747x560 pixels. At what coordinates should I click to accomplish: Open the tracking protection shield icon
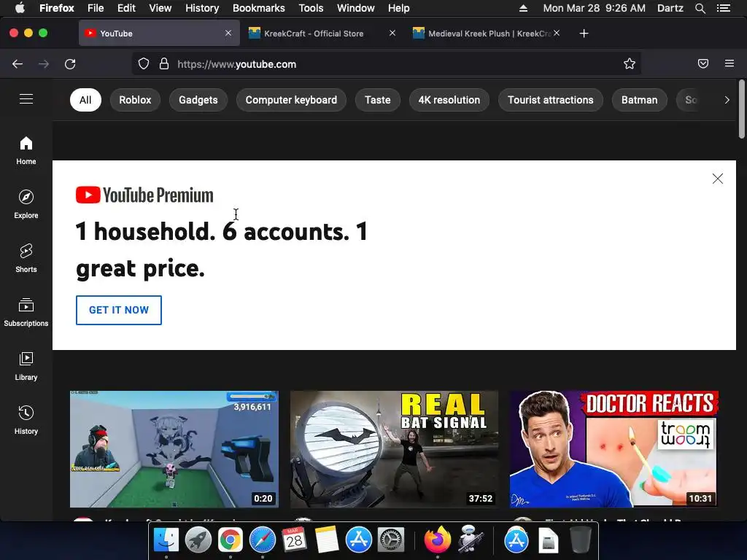pyautogui.click(x=144, y=64)
